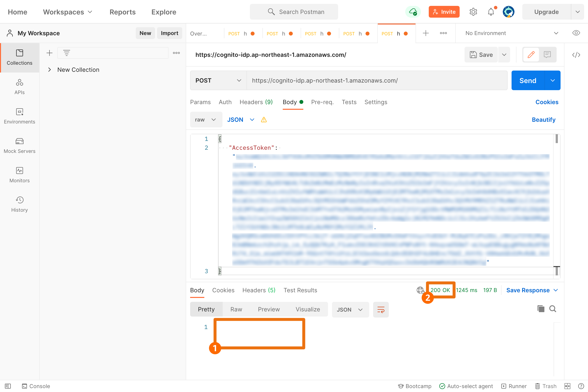588x392 pixels.
Task: Open the response Cookies tab
Action: [x=223, y=290]
